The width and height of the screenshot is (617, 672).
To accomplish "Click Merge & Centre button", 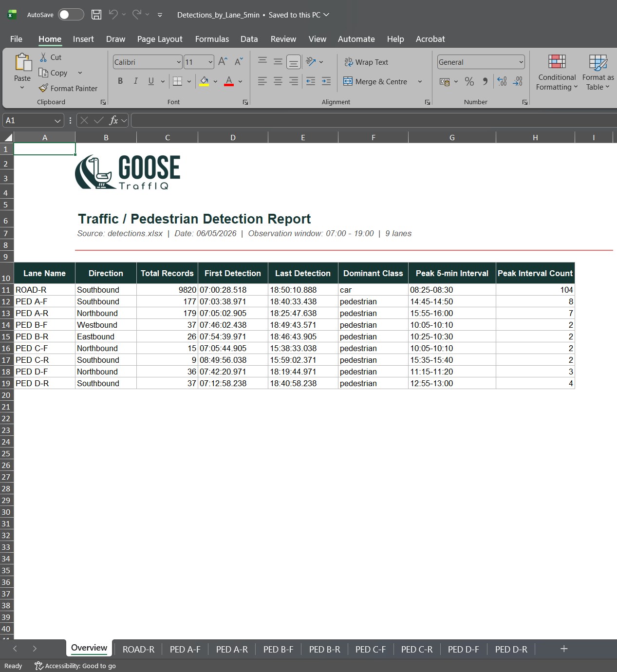I will pyautogui.click(x=375, y=81).
